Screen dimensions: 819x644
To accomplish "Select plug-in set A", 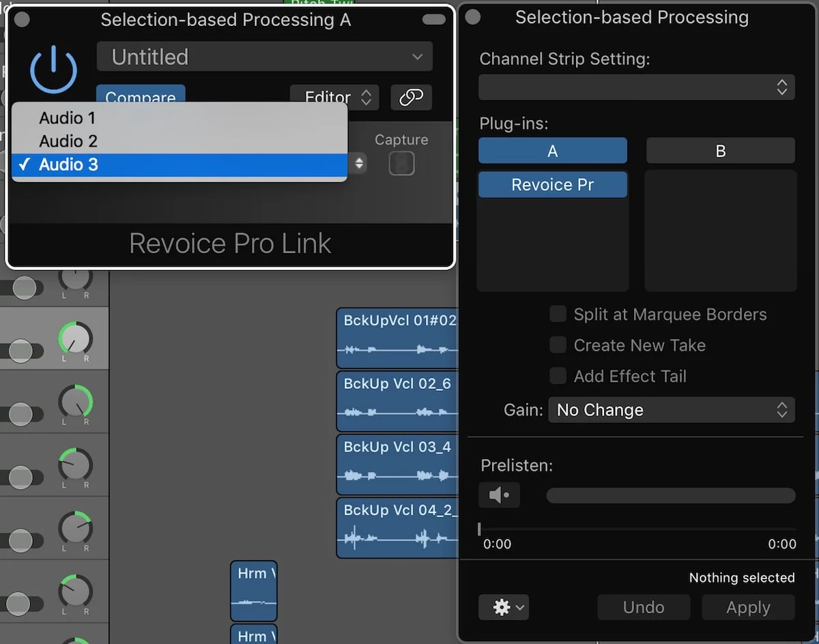I will (553, 151).
